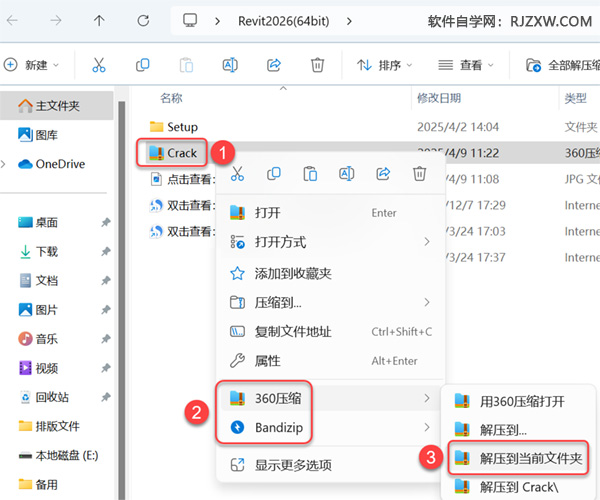Click the context menu Copy icon
The height and width of the screenshot is (500, 600).
pyautogui.click(x=274, y=174)
